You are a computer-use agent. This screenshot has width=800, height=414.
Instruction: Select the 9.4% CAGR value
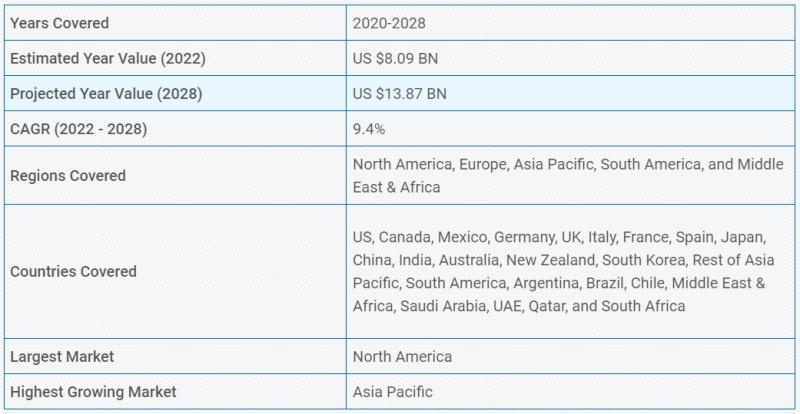click(x=369, y=128)
